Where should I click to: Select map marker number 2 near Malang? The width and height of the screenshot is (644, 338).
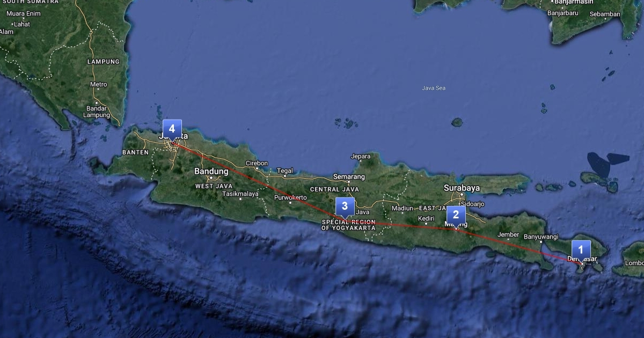[456, 215]
